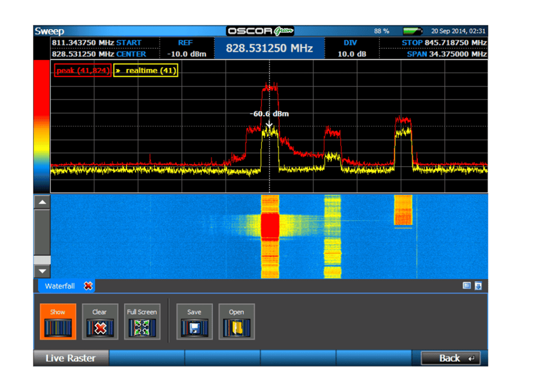
Task: Open the REF -10.0 dBm level selector
Action: pyautogui.click(x=187, y=47)
